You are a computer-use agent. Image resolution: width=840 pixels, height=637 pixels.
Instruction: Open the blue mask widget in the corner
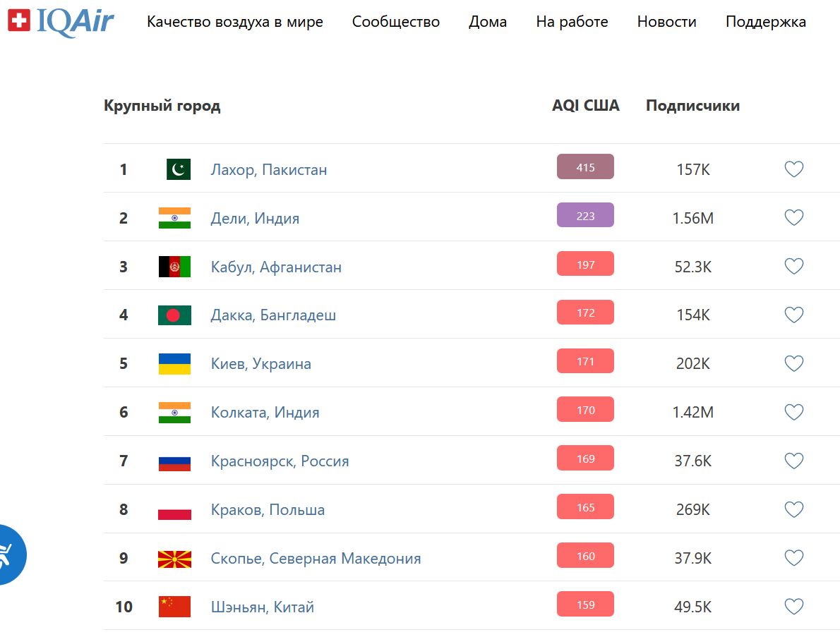click(11, 555)
